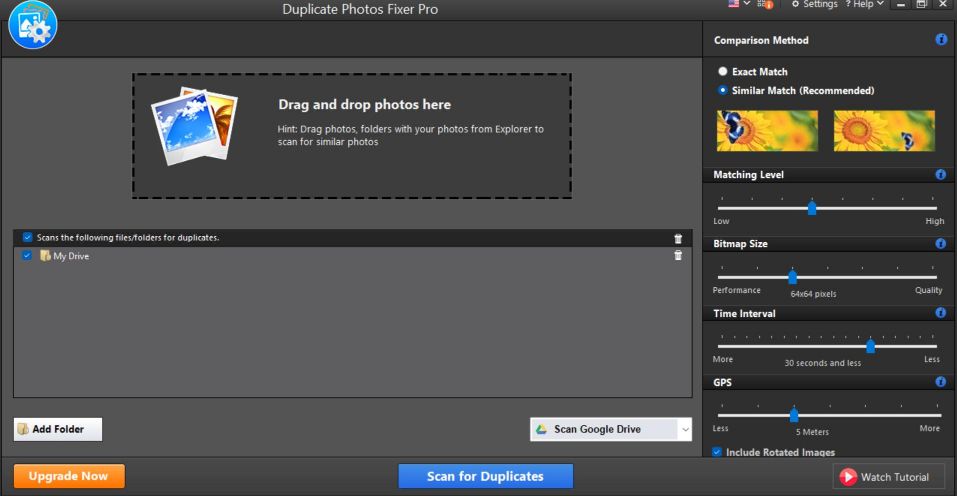The height and width of the screenshot is (496, 957).
Task: Start Scan for Duplicates
Action: point(485,476)
